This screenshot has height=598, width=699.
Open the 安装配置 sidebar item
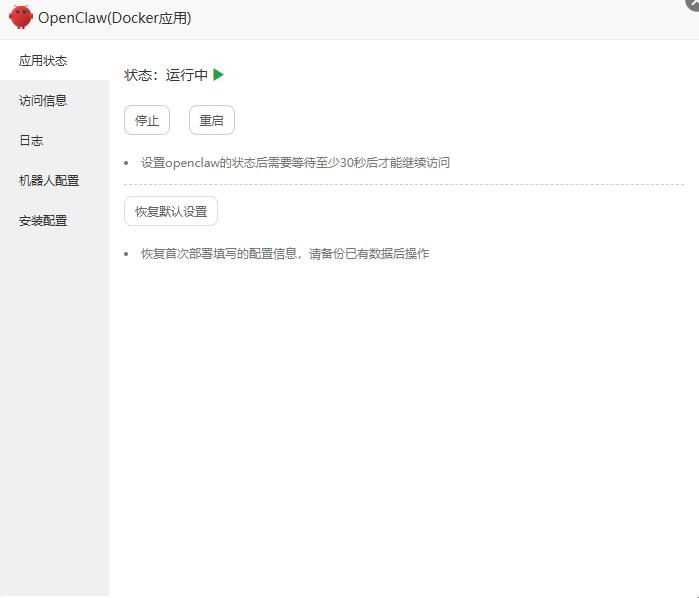pyautogui.click(x=43, y=221)
